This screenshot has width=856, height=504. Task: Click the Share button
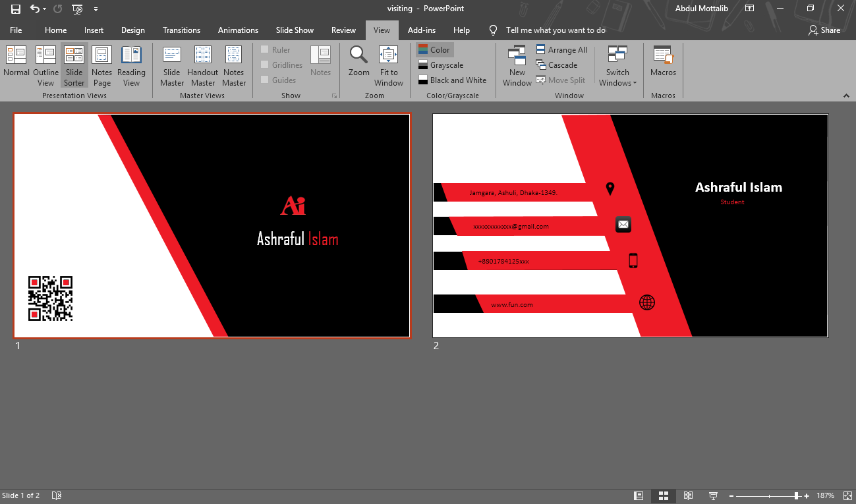(x=824, y=30)
